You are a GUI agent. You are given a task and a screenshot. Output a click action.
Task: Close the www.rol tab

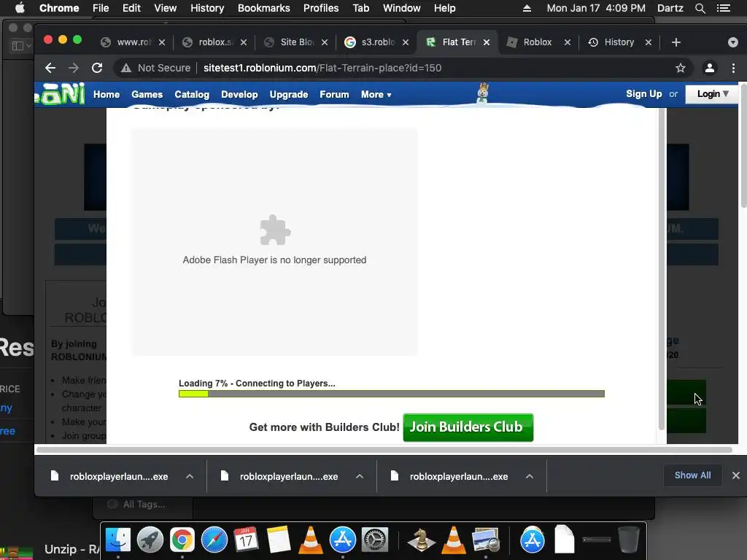(x=162, y=42)
